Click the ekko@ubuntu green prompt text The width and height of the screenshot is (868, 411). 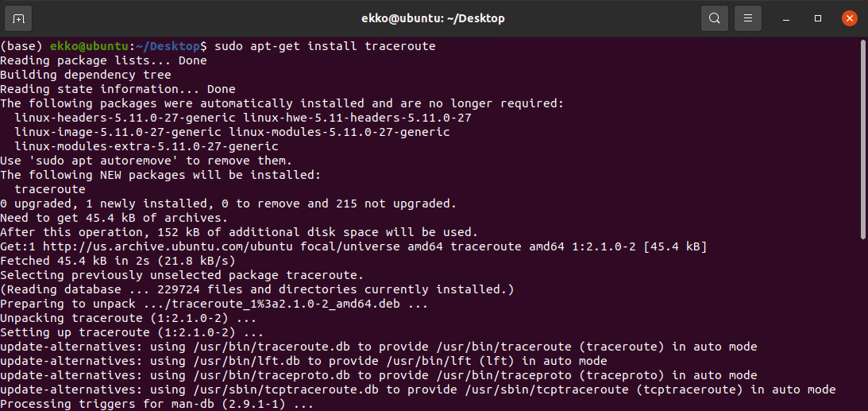87,46
